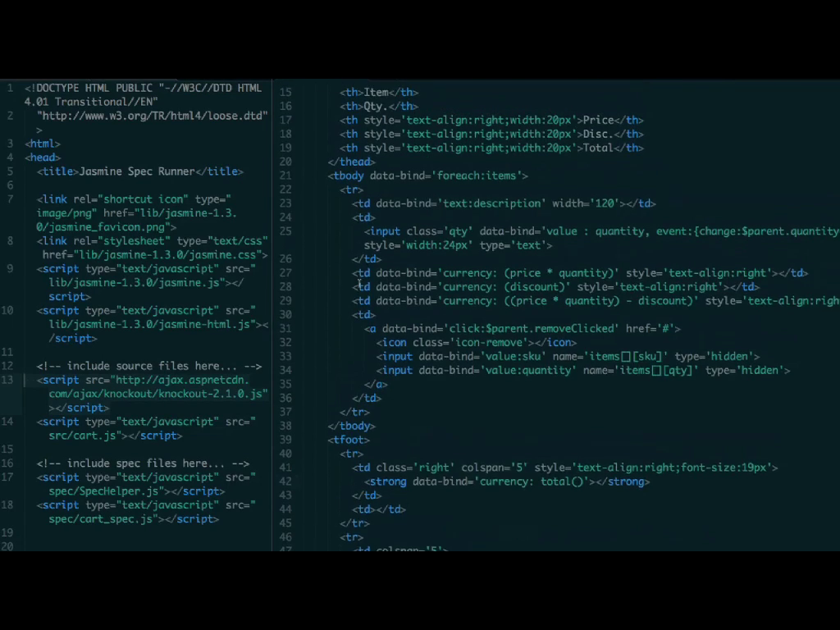Click the "shortcut icon" rel value
The image size is (840, 630).
coord(143,199)
